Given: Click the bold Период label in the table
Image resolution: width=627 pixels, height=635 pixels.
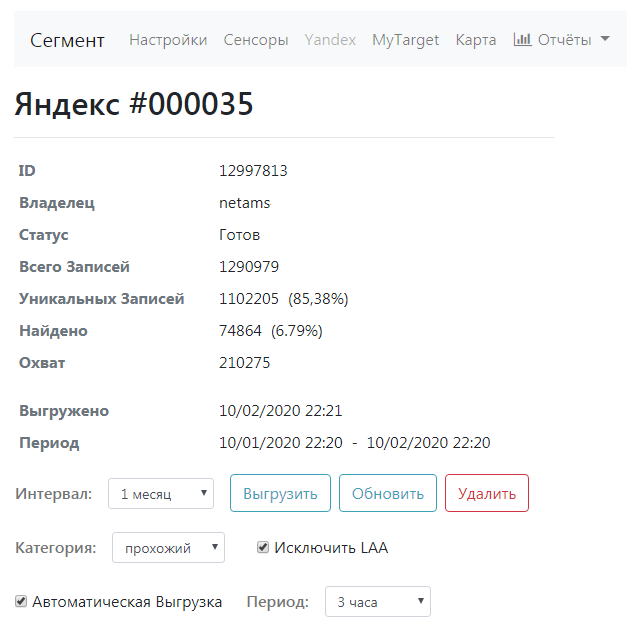Looking at the screenshot, I should [49, 443].
